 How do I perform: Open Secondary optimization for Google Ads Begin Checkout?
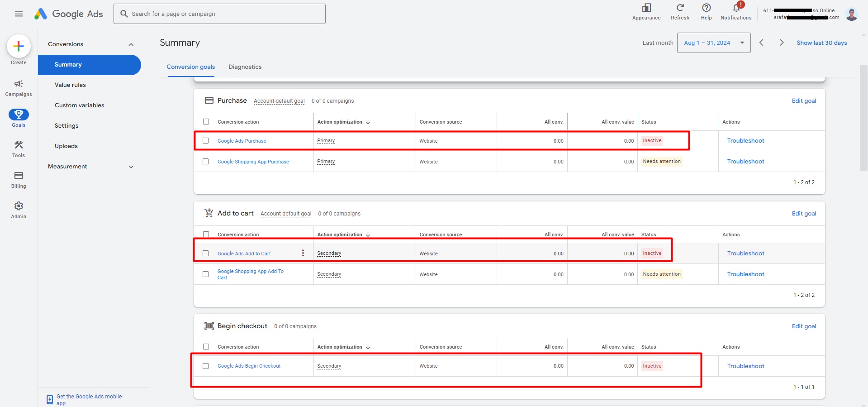(x=329, y=366)
